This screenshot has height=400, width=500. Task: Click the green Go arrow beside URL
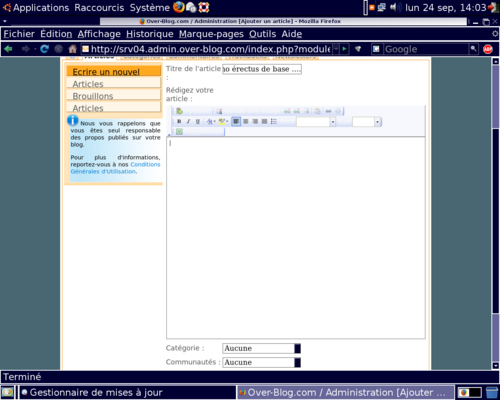click(344, 49)
